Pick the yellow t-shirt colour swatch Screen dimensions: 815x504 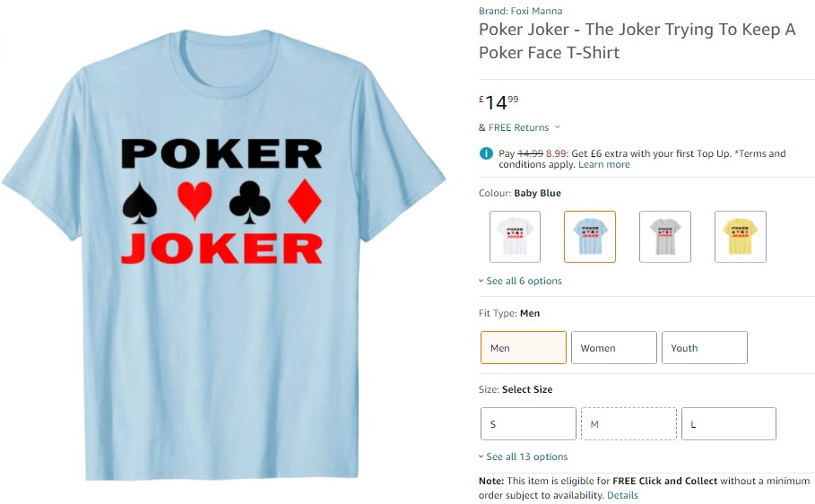[741, 237]
